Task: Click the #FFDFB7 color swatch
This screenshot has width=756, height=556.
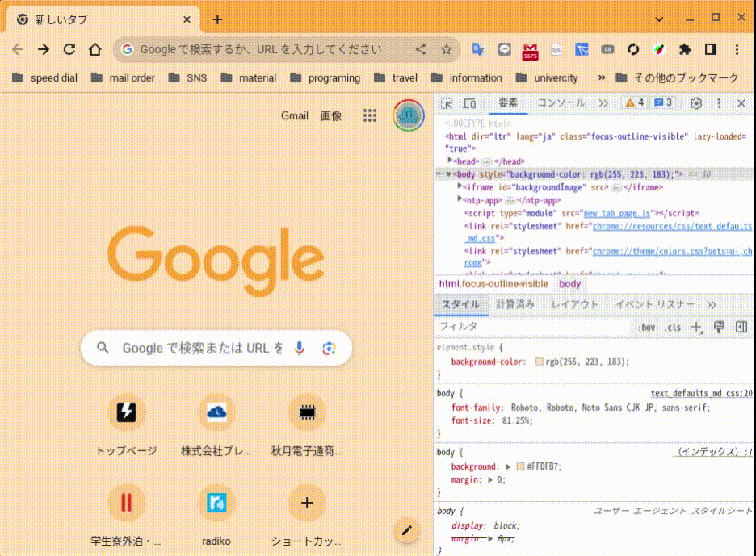Action: (x=520, y=467)
